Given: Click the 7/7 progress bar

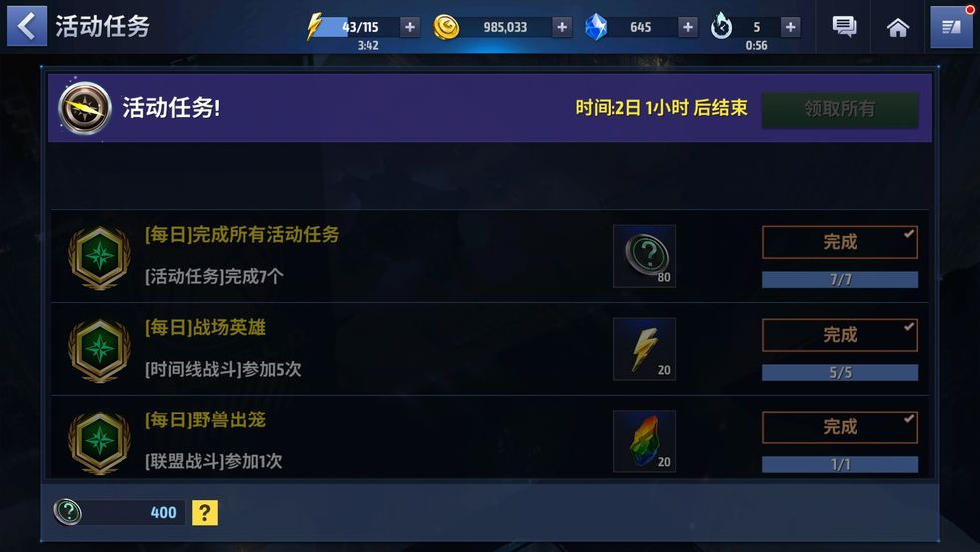Looking at the screenshot, I should click(x=840, y=279).
